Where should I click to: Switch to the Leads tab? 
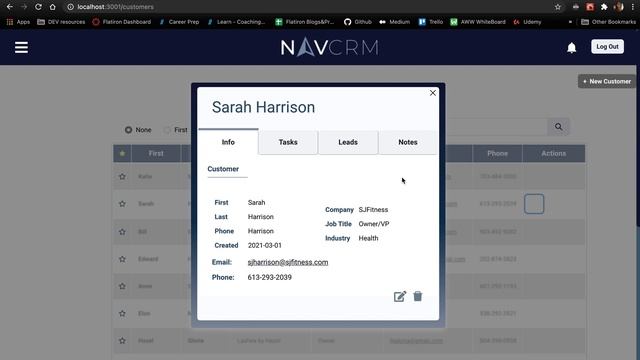tap(348, 142)
